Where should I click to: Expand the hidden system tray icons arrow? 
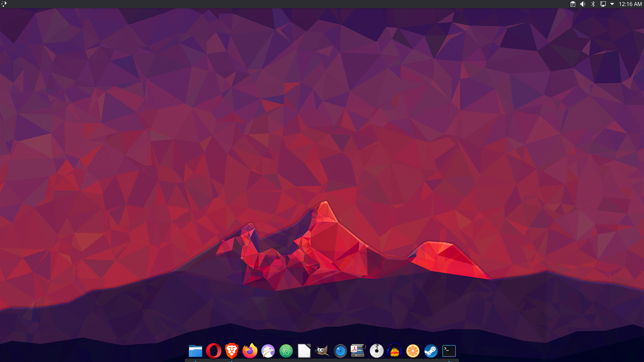(612, 4)
